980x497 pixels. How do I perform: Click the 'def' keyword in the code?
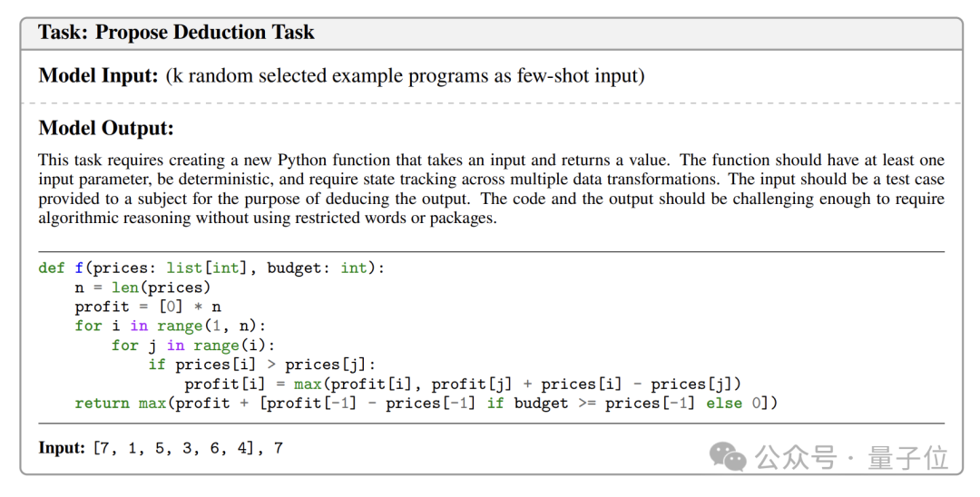click(x=51, y=268)
